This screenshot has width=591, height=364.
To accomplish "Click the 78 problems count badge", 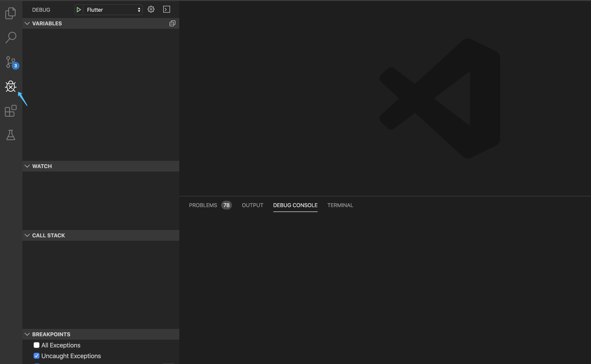I will tap(227, 205).
